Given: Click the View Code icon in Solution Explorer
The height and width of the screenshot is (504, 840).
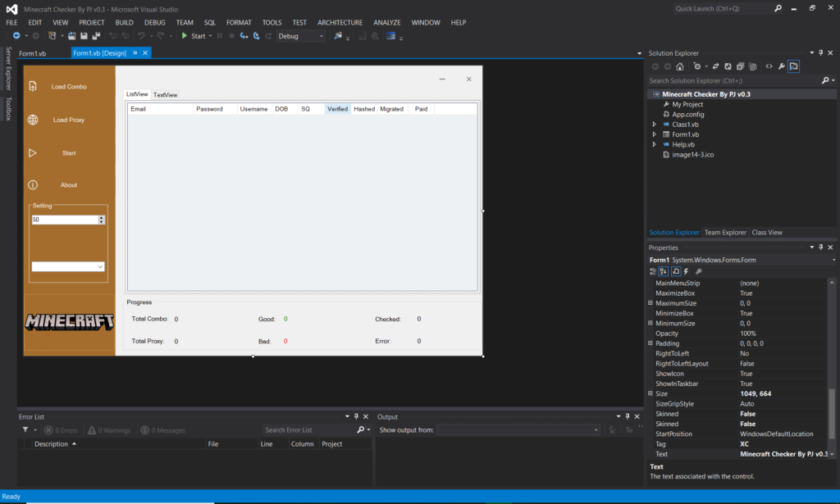Looking at the screenshot, I should pyautogui.click(x=769, y=66).
